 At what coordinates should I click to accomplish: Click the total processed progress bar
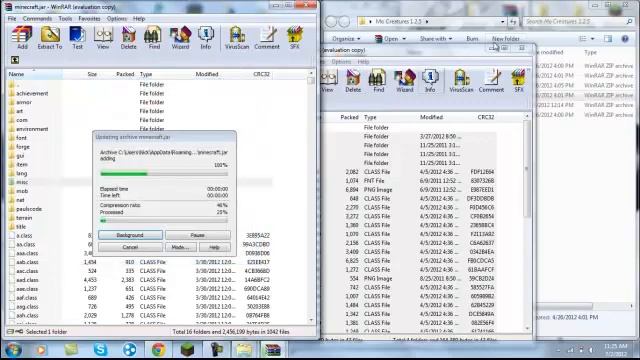164,220
